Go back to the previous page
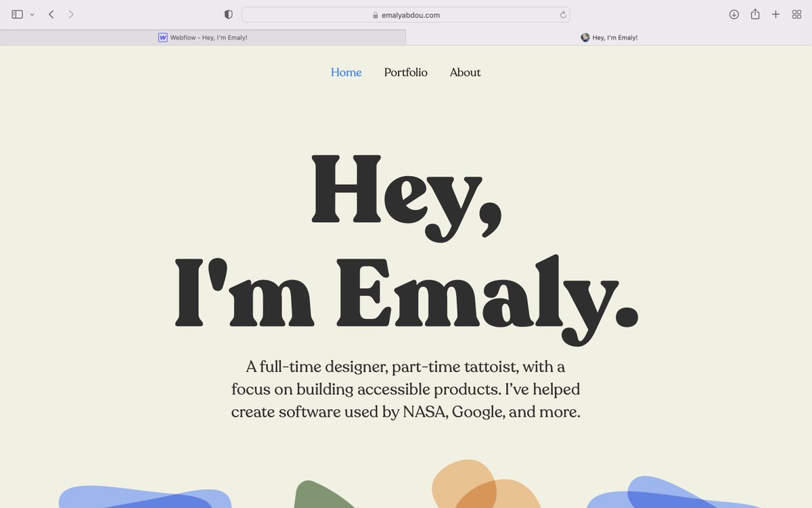This screenshot has width=812, height=508. (x=51, y=14)
